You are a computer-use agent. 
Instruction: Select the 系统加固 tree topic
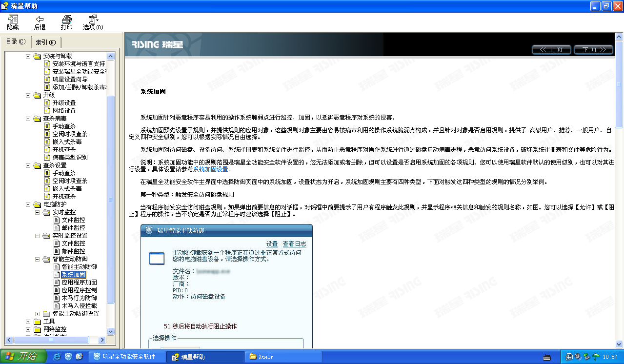[x=73, y=275]
